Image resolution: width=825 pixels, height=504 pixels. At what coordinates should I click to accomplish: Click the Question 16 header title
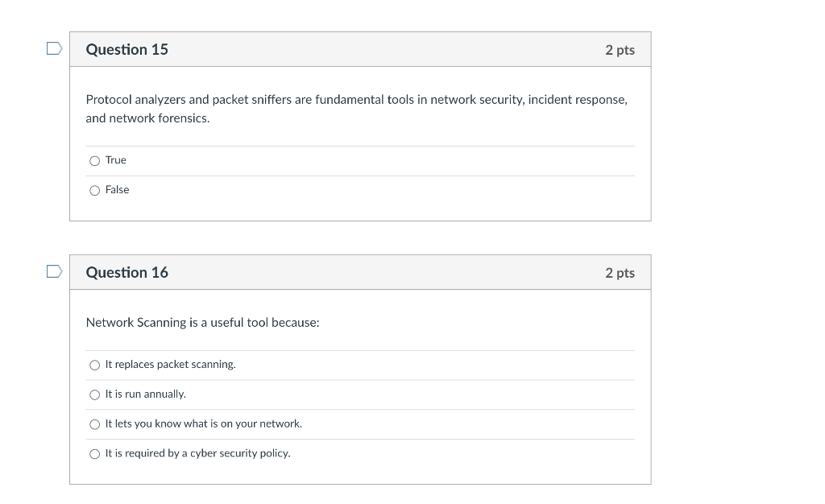(126, 272)
